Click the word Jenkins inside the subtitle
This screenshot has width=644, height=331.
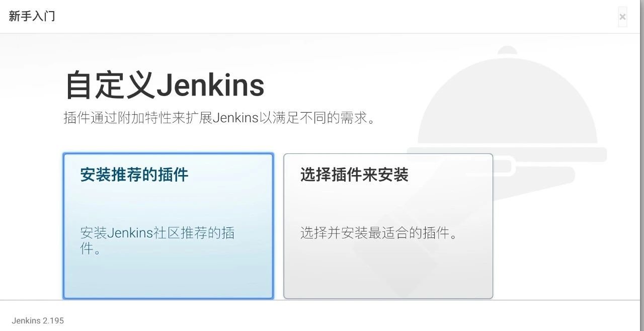(x=235, y=118)
